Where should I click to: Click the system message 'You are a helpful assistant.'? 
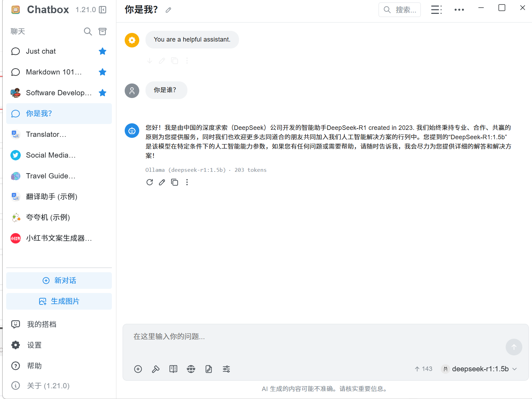click(x=192, y=39)
